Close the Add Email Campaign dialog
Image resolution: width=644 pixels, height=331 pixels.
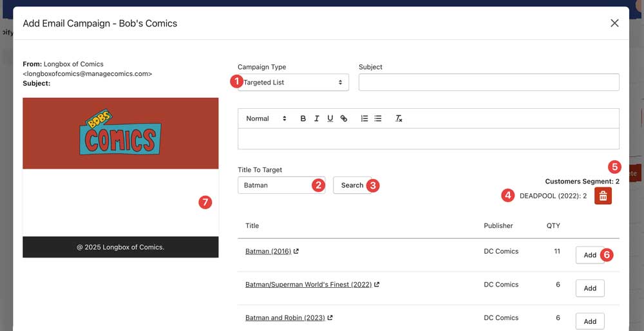click(x=614, y=23)
